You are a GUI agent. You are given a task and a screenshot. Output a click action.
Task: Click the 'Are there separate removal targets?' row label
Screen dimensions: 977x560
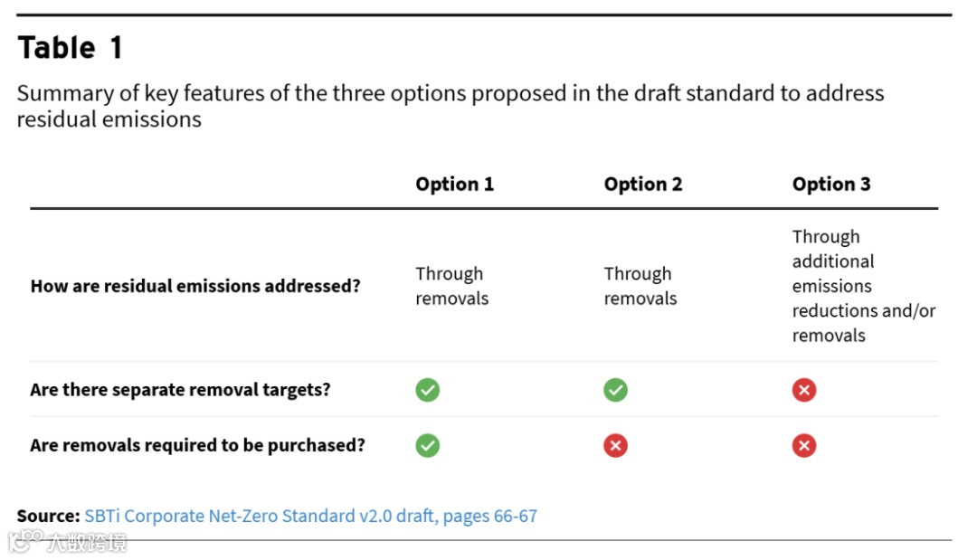pyautogui.click(x=180, y=390)
